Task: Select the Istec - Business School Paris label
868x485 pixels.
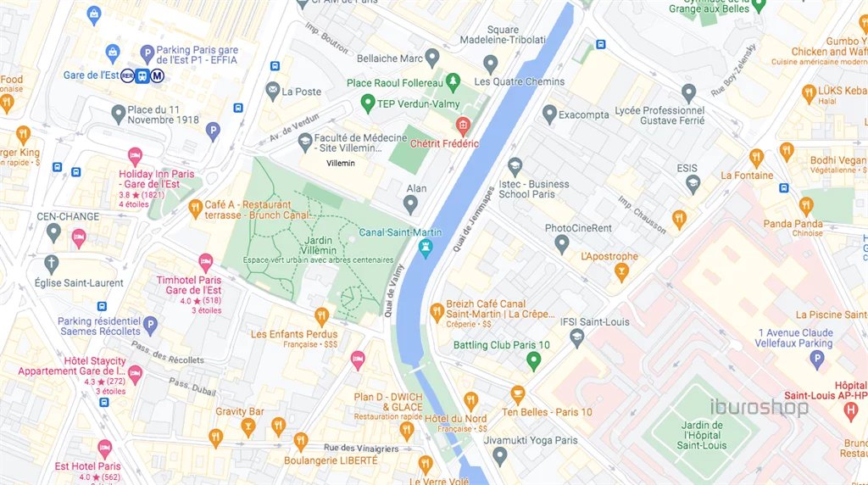Action: tap(534, 189)
